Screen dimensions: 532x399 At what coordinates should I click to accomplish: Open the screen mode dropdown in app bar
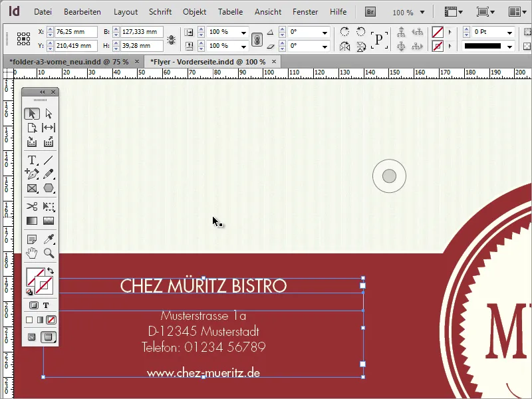485,12
